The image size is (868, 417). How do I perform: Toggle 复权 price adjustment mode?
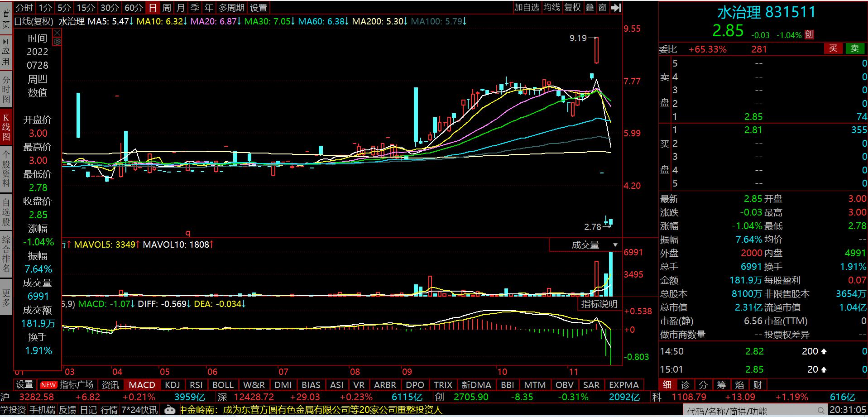pyautogui.click(x=572, y=8)
